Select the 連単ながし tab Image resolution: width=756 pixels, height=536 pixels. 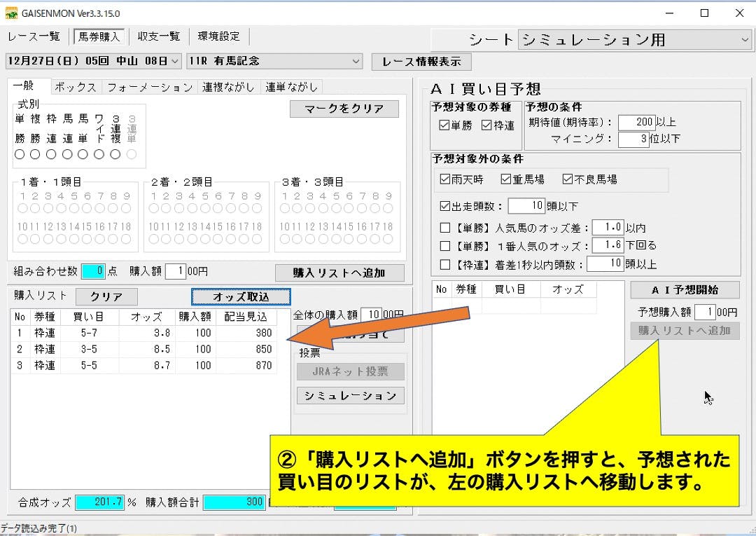pyautogui.click(x=292, y=88)
